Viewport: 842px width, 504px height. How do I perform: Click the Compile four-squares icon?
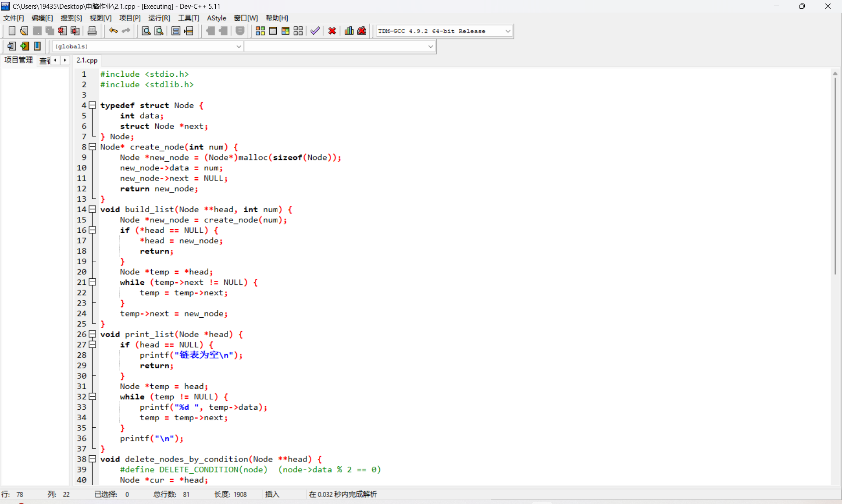(x=260, y=31)
